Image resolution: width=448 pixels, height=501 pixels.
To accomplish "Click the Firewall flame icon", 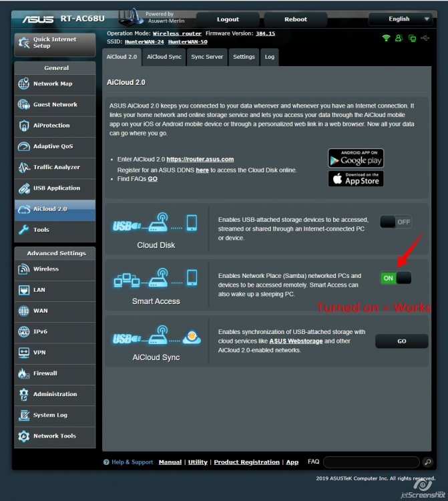I will [24, 373].
